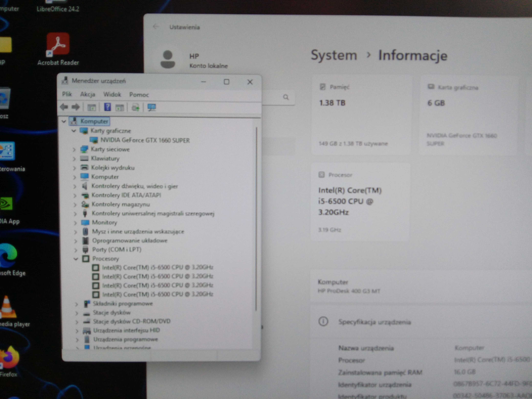Select Oprogramowanie układowe in the tree
This screenshot has width=532, height=399.
coord(130,241)
